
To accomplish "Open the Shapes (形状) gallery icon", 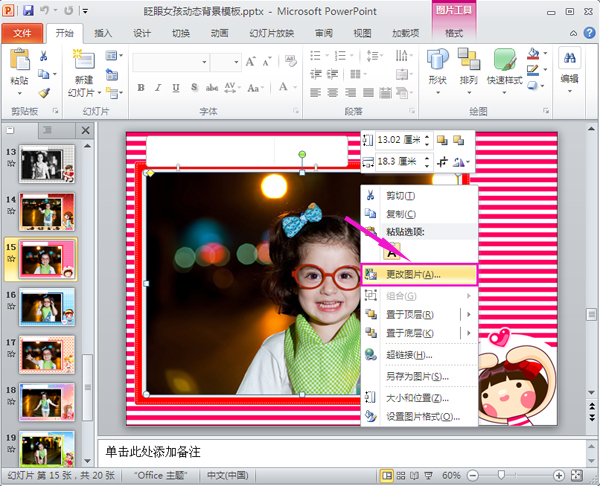I will point(437,60).
